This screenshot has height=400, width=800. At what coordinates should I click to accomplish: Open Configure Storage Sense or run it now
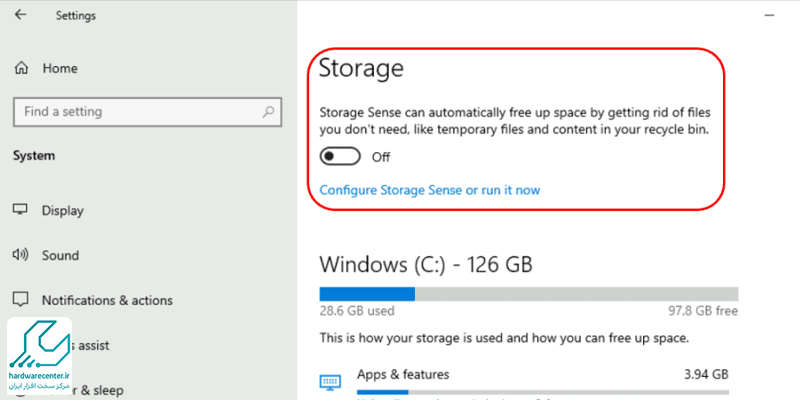pos(430,190)
